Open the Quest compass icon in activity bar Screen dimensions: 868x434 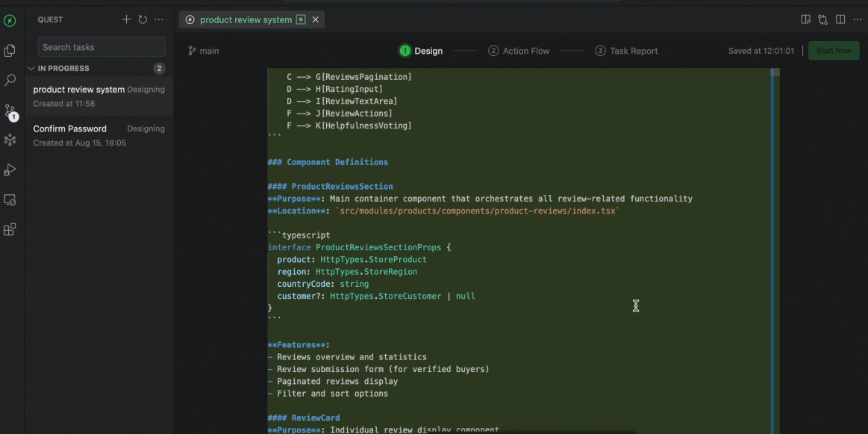pyautogui.click(x=10, y=21)
